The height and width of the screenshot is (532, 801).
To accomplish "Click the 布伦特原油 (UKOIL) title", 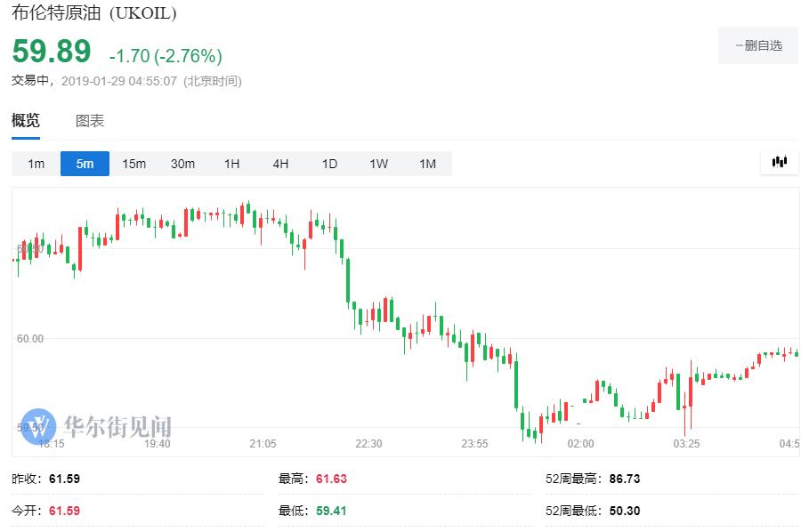I will pyautogui.click(x=93, y=13).
